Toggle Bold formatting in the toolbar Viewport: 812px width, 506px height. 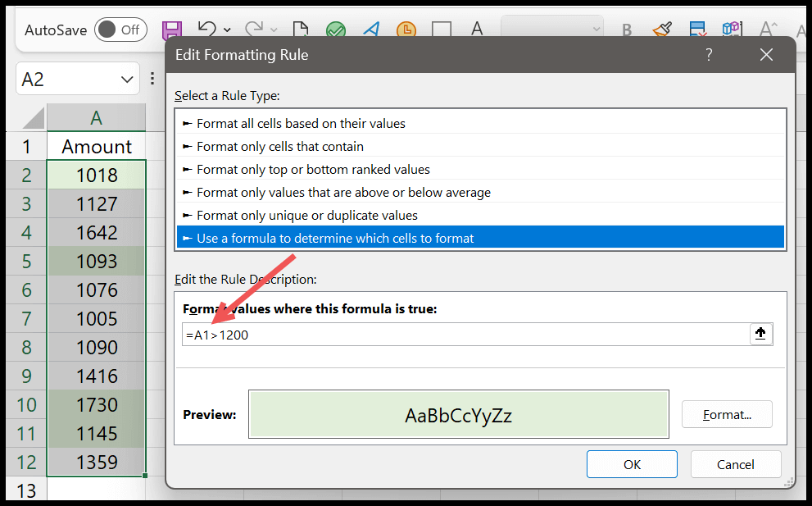pos(626,30)
